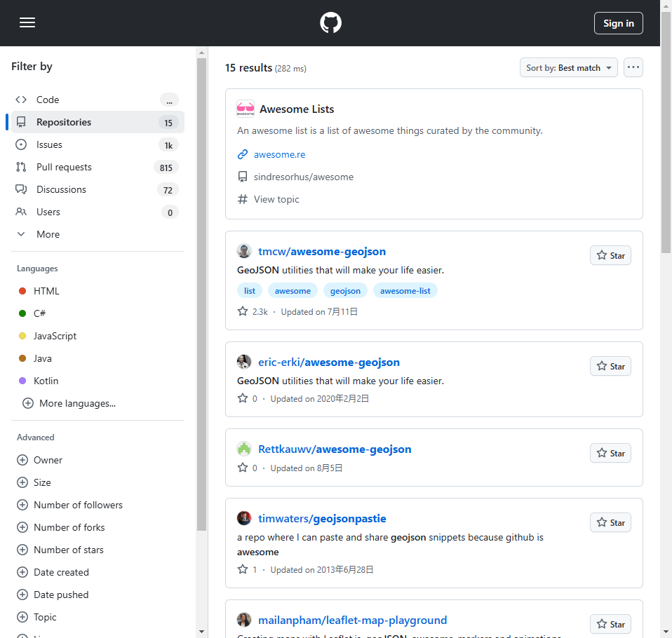Open Rettkauwv/awesome-geojson repository

pyautogui.click(x=335, y=449)
